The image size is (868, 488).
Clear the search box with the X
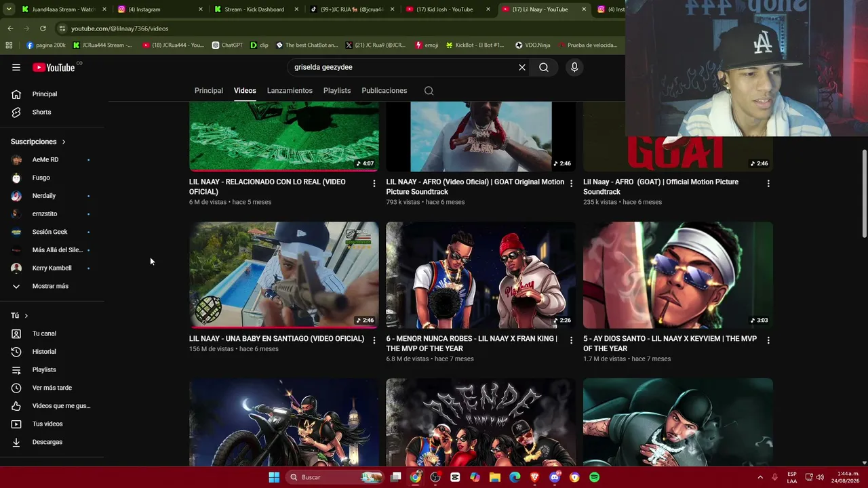point(522,67)
